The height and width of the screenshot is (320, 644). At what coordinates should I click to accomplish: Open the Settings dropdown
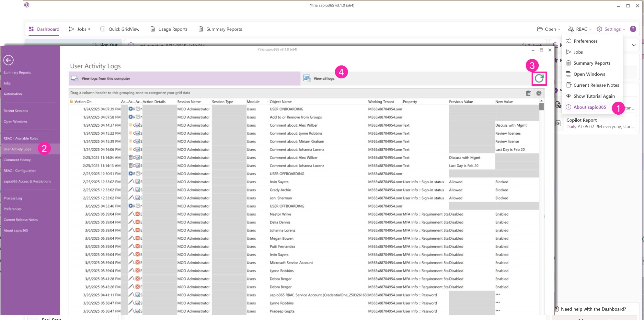pos(611,29)
